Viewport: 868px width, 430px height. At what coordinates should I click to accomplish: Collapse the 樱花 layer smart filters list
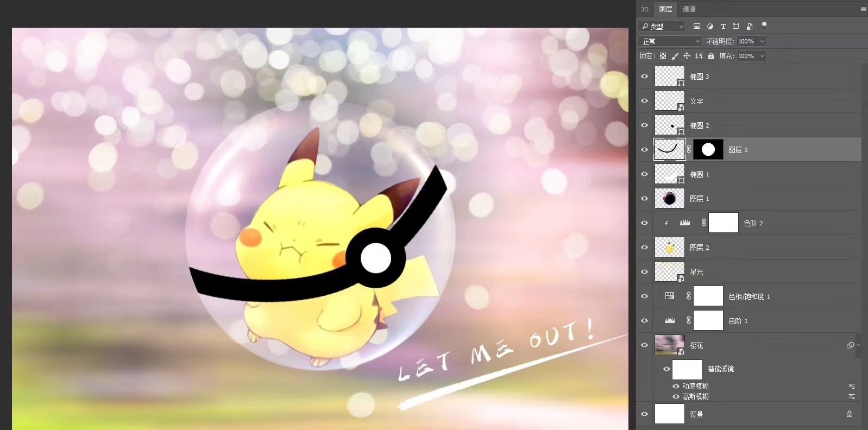pos(858,345)
